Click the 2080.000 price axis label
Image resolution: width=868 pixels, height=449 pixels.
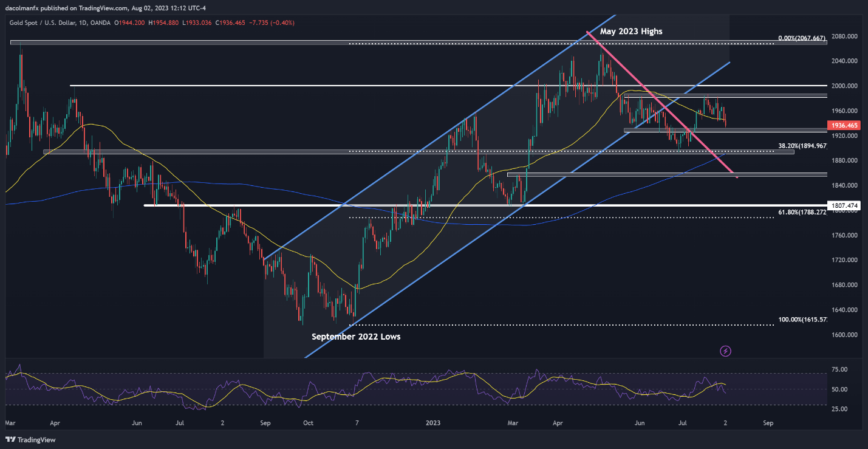844,36
